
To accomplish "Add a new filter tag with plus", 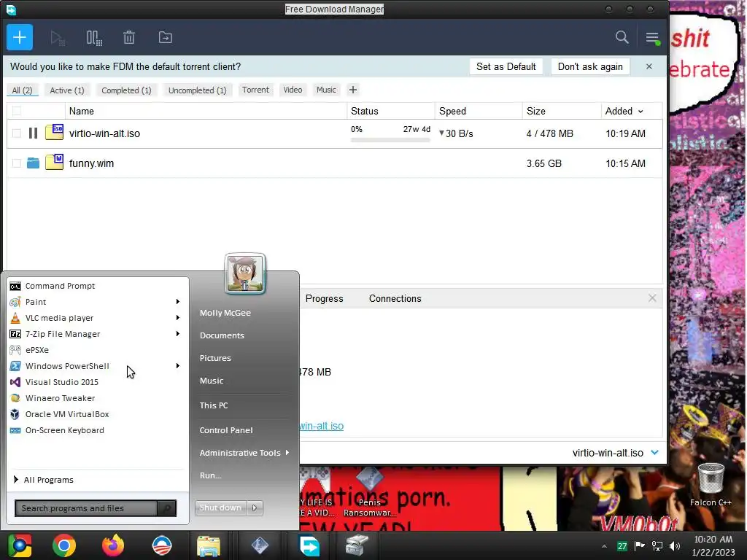I will [x=352, y=90].
